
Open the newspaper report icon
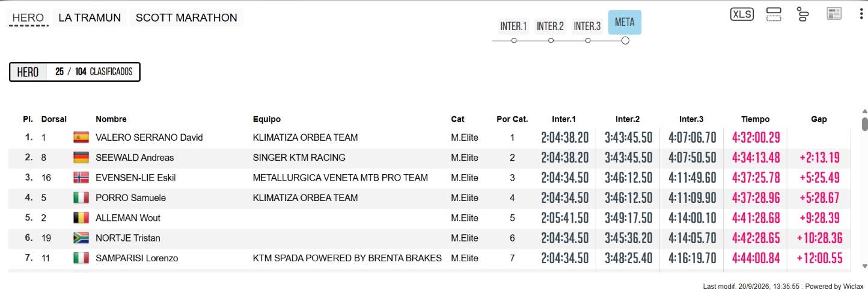[x=834, y=14]
